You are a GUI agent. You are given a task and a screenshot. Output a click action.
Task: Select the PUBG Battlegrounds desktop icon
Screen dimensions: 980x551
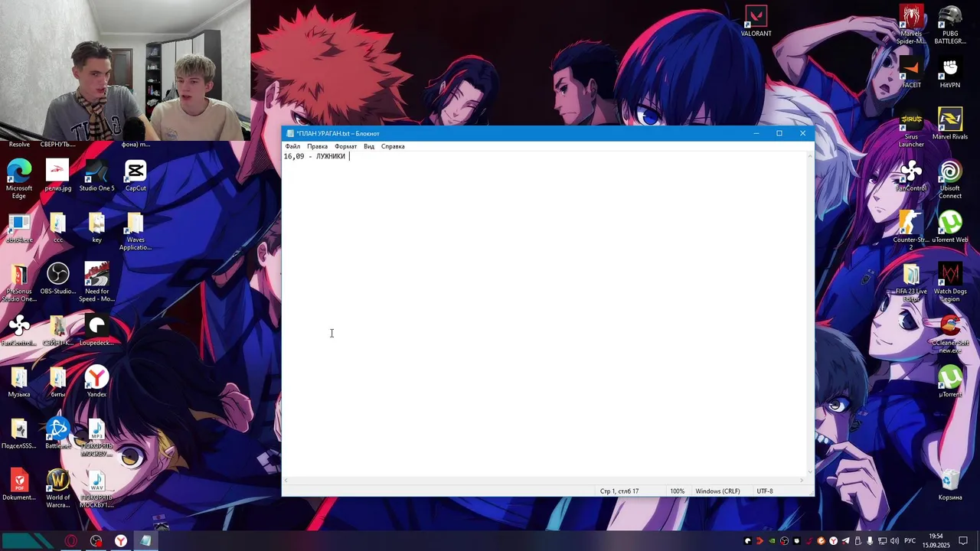point(950,24)
